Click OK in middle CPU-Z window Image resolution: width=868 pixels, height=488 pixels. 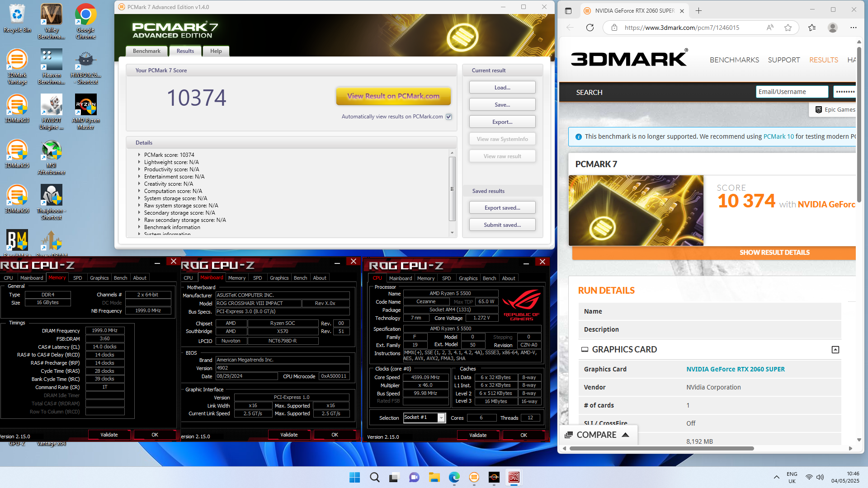coord(335,435)
